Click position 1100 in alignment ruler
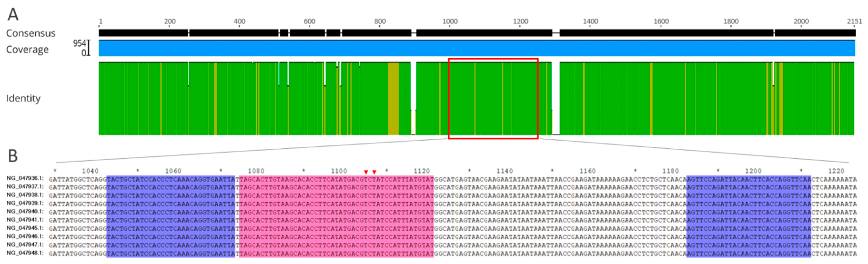The height and width of the screenshot is (264, 868). point(339,171)
